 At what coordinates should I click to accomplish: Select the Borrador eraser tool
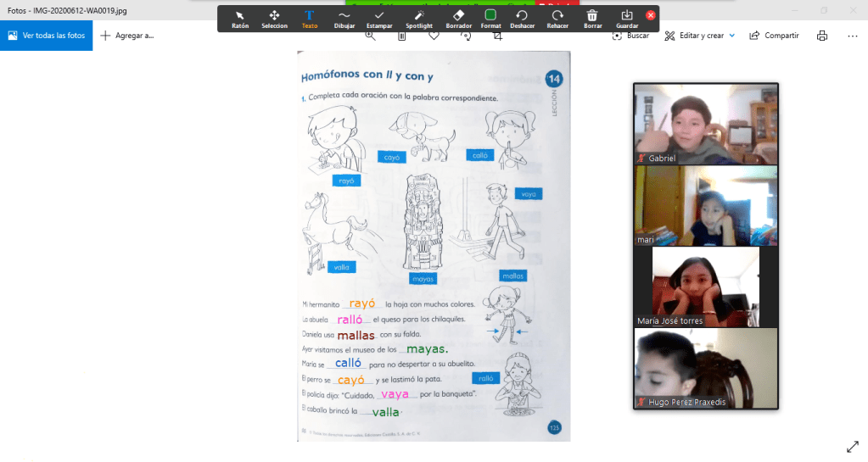pos(458,19)
